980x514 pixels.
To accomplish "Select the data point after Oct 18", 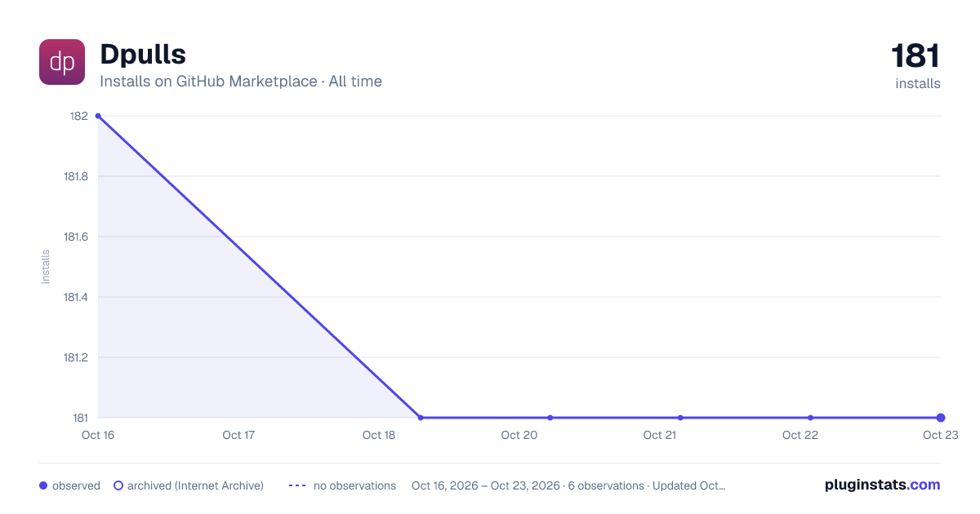I will 421,418.
